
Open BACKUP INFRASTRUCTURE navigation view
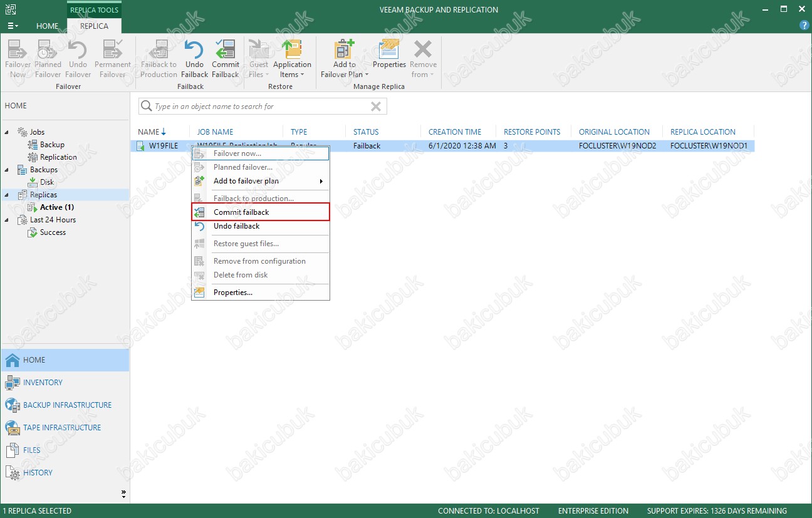coord(65,405)
